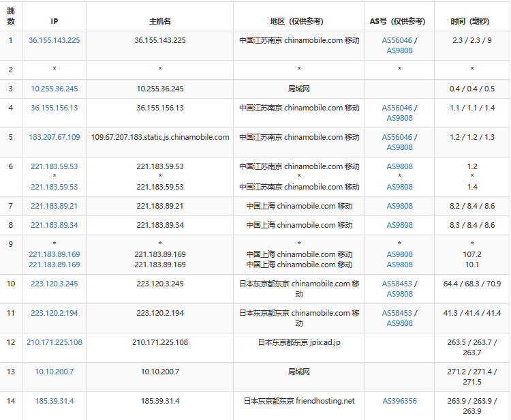Select time value 10.1 in hop 9
Image resolution: width=511 pixels, height=420 pixels.
point(472,265)
